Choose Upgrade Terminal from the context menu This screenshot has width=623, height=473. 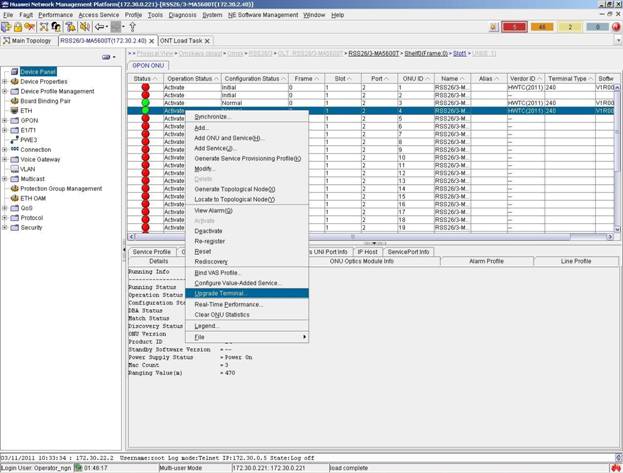[247, 293]
